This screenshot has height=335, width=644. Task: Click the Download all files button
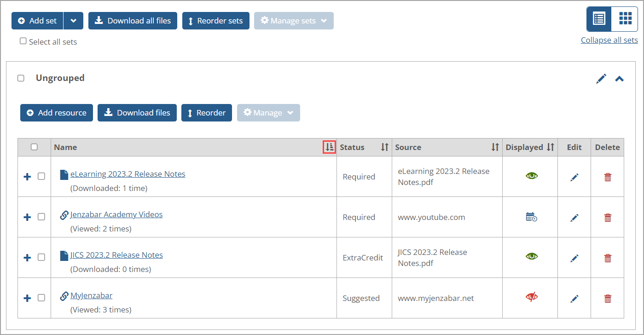(x=133, y=20)
